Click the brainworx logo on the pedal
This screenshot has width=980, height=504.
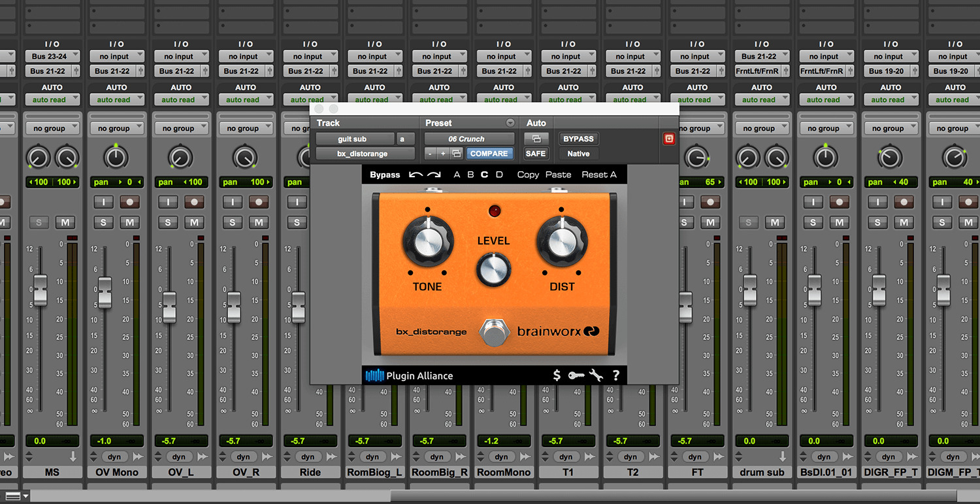558,331
